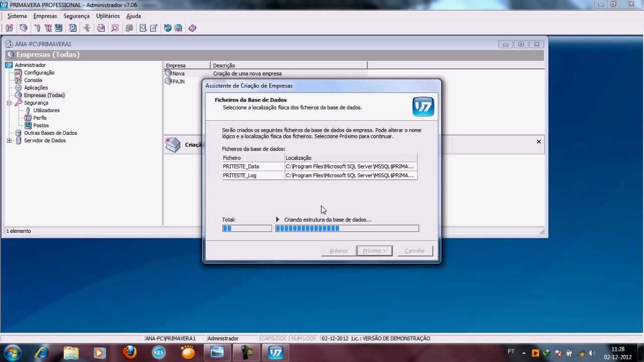Open the Segurança menu in menu bar
Viewport: 644px width, 362px height.
pos(76,16)
